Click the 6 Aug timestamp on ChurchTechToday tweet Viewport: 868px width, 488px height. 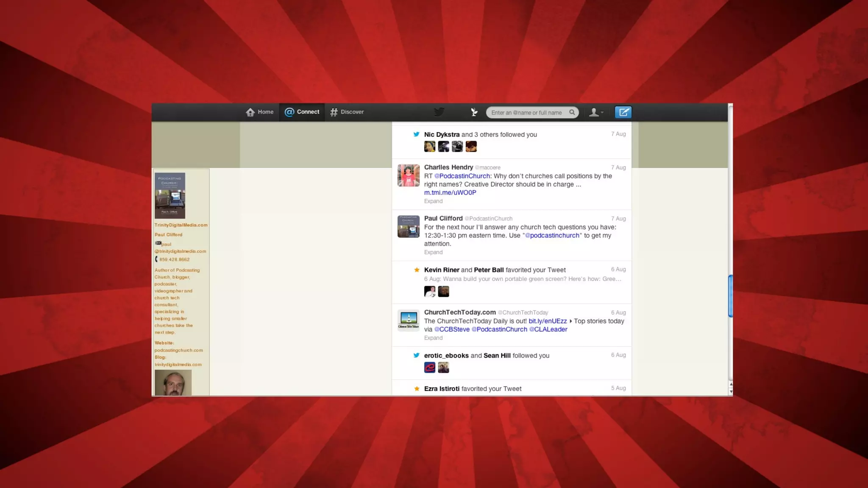618,313
